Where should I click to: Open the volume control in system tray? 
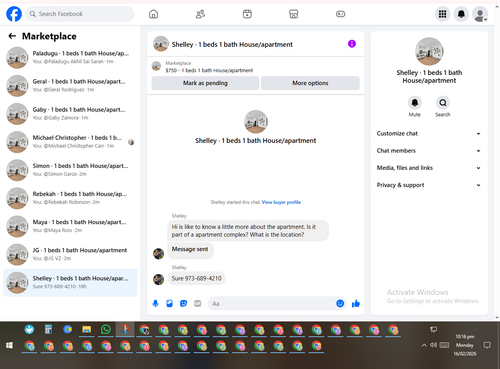(434, 345)
